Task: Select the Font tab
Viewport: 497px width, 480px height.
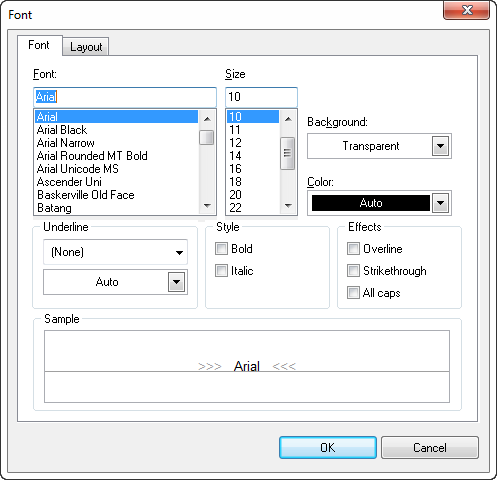Action: point(39,45)
